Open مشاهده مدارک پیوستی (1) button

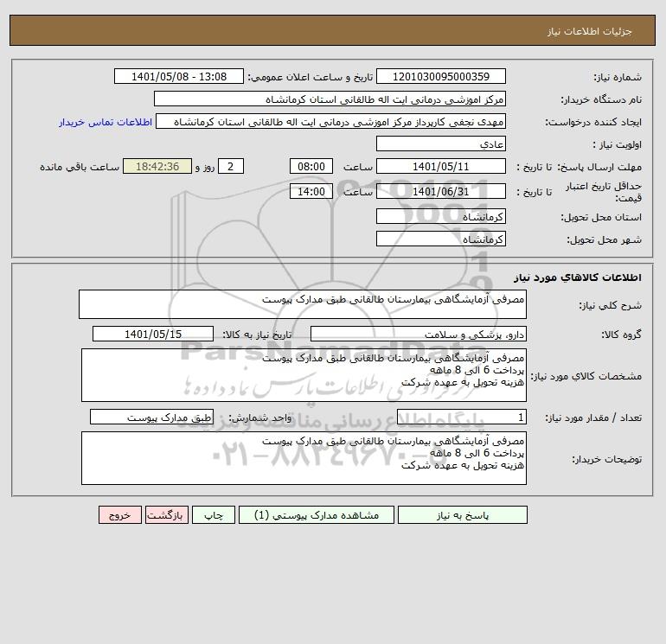(316, 514)
